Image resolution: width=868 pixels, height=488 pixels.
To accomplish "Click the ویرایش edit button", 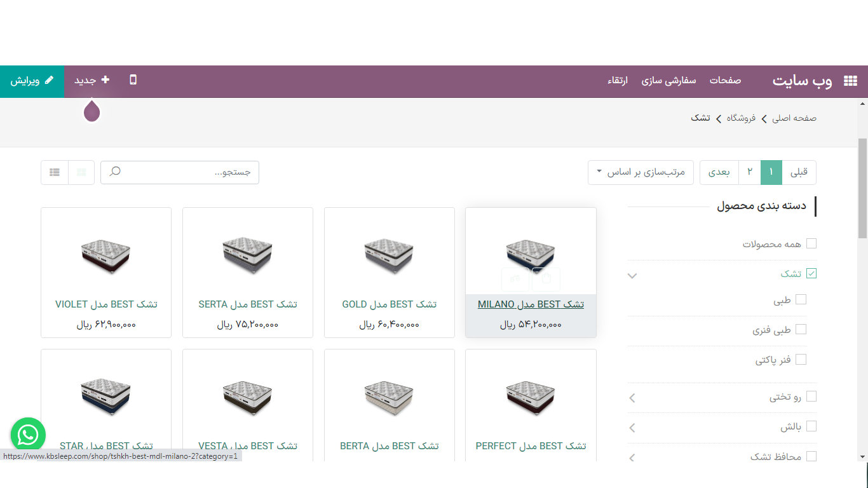I will (32, 81).
